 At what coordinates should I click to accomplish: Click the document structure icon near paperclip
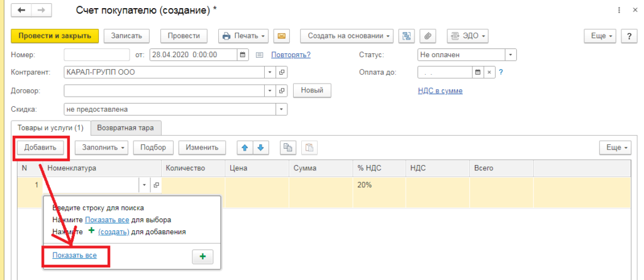[407, 36]
